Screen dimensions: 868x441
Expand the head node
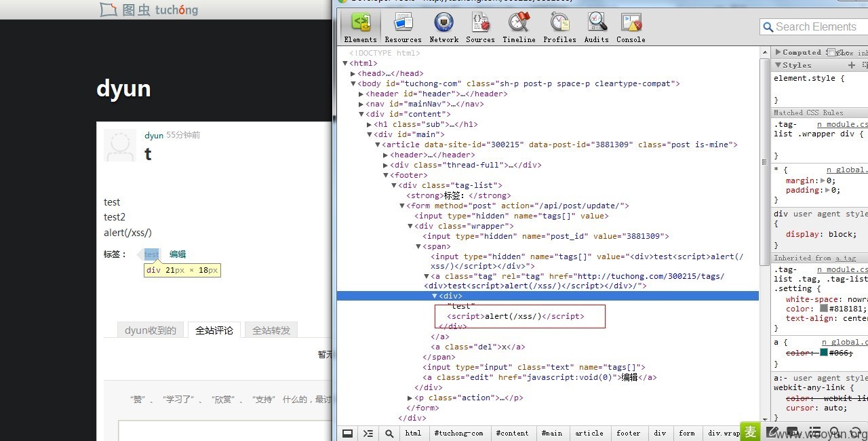pos(353,73)
